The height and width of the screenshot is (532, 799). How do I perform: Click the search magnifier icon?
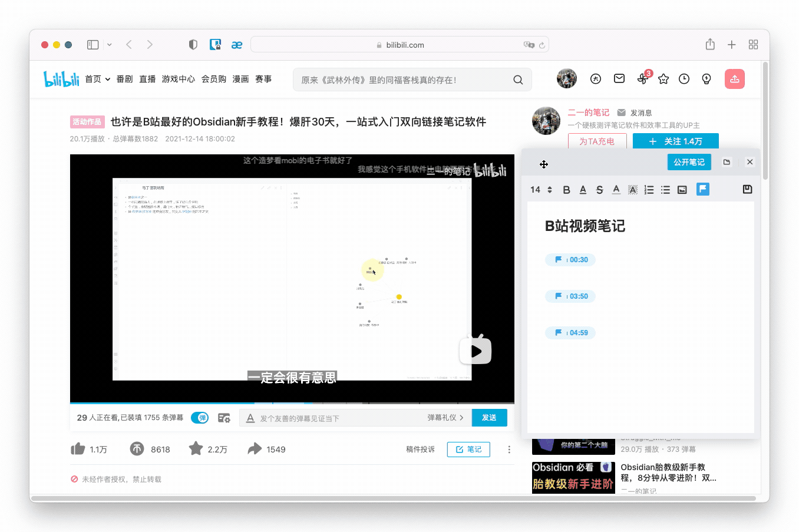click(518, 80)
